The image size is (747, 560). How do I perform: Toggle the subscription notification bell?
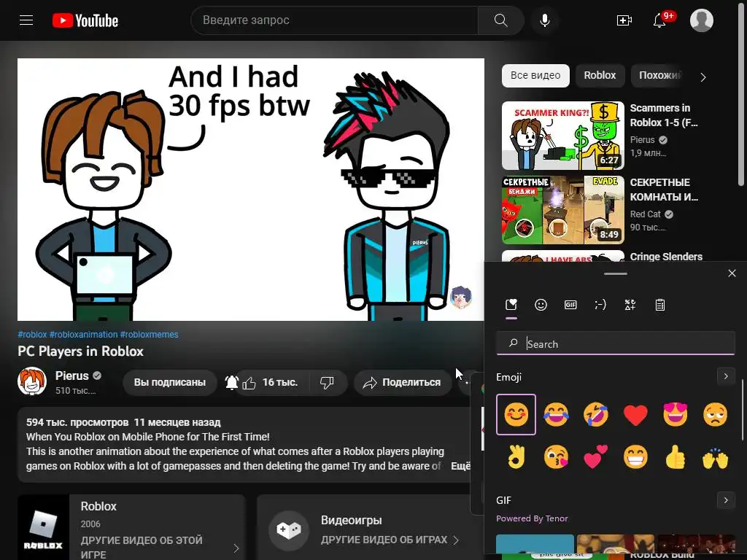231,382
